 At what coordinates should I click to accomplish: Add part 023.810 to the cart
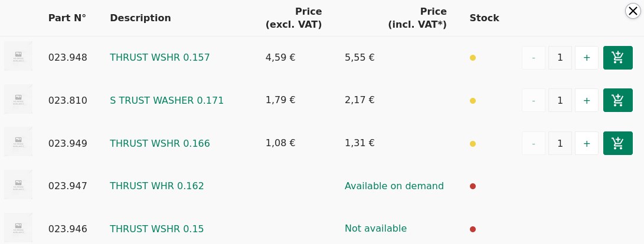point(617,100)
